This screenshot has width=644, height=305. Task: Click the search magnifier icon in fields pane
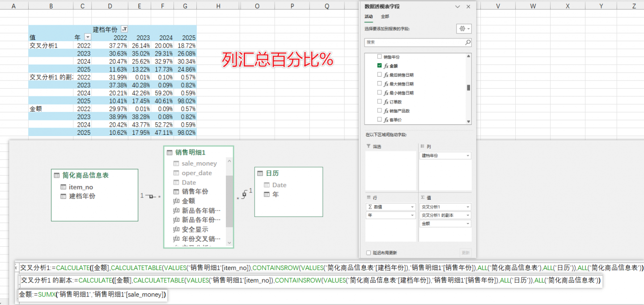(468, 42)
